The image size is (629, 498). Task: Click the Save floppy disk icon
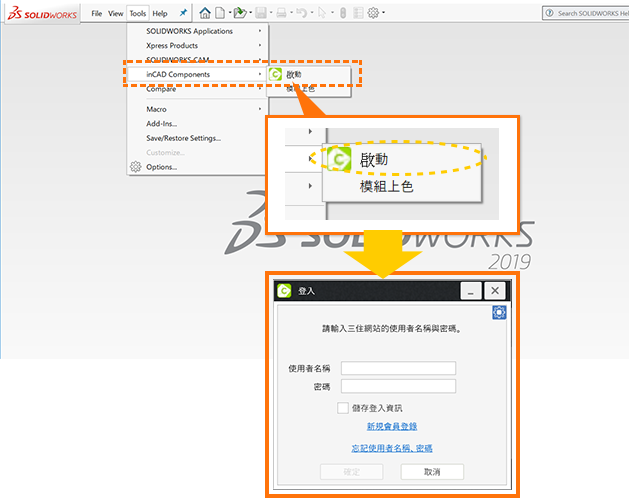[x=261, y=13]
